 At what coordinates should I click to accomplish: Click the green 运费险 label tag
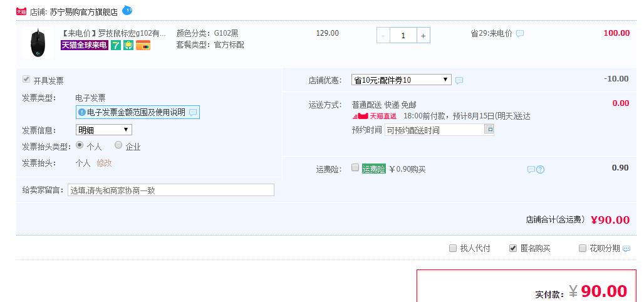374,169
